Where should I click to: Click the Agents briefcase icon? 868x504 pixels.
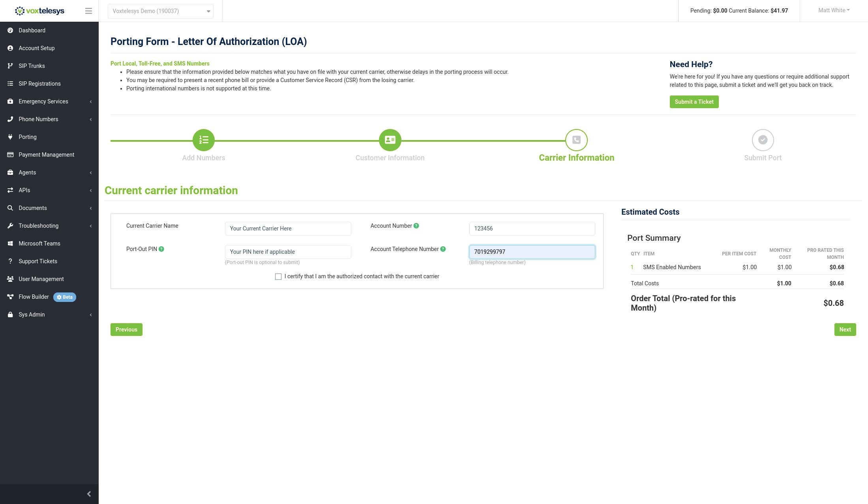[10, 172]
